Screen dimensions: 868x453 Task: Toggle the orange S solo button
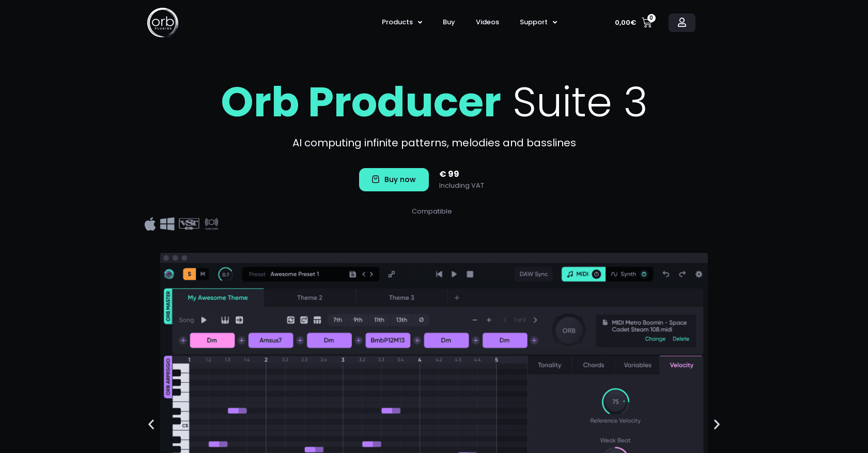point(190,274)
